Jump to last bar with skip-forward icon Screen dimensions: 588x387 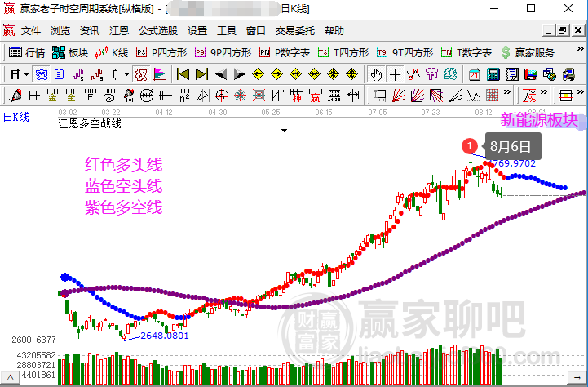pyautogui.click(x=201, y=74)
